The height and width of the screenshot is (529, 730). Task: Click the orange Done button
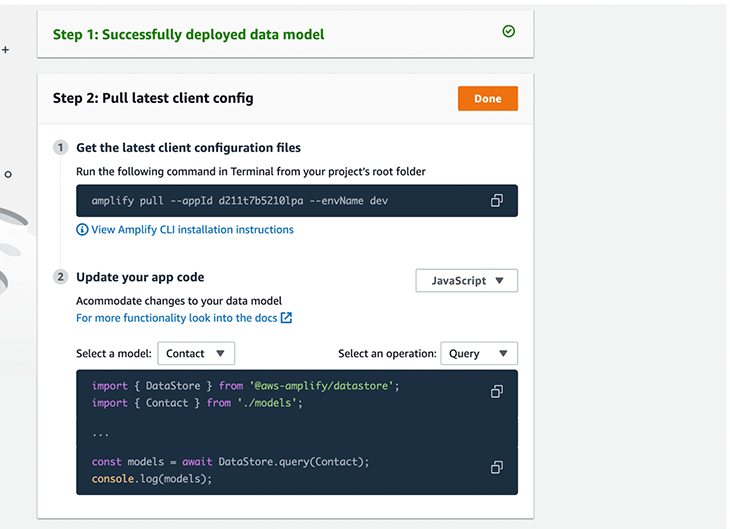coord(487,98)
